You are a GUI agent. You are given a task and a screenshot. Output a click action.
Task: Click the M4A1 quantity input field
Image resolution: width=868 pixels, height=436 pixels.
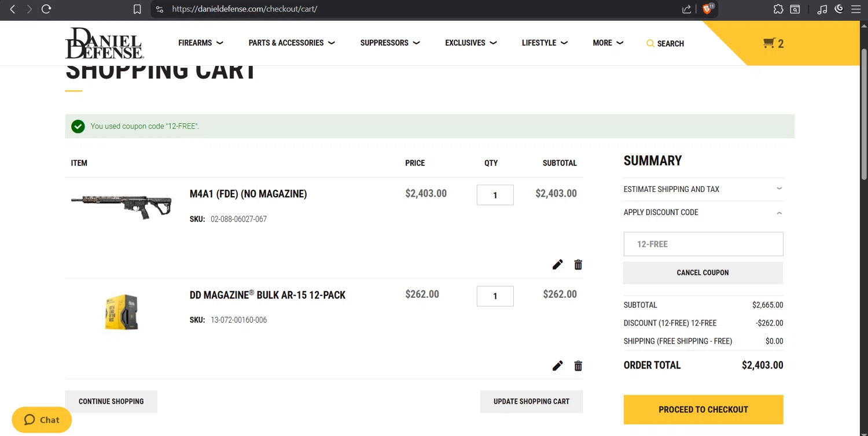(x=495, y=195)
